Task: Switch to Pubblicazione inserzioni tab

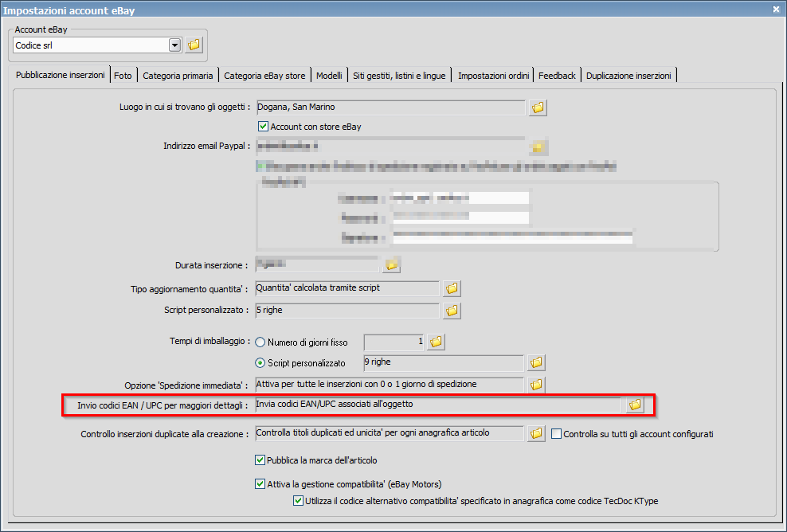Action: click(x=60, y=75)
